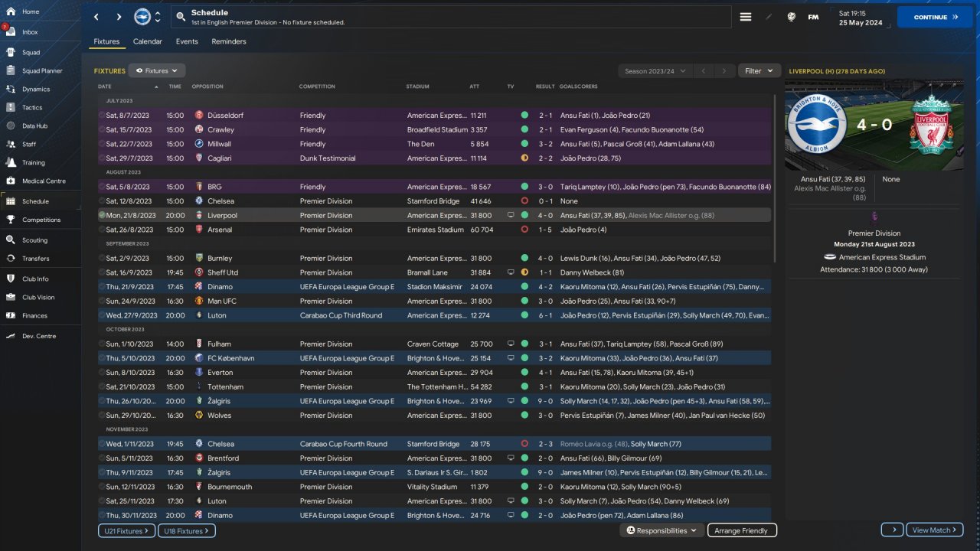Switch to the Reminders tab
Viewport: 980px width, 551px height.
coord(229,41)
